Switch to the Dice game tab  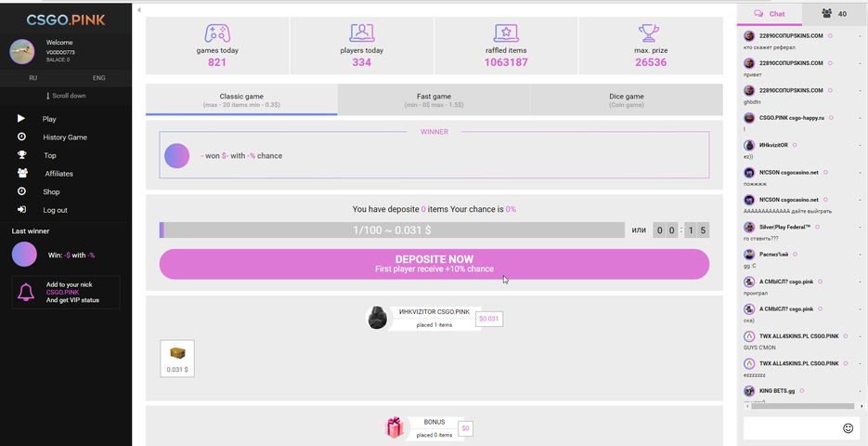[626, 99]
